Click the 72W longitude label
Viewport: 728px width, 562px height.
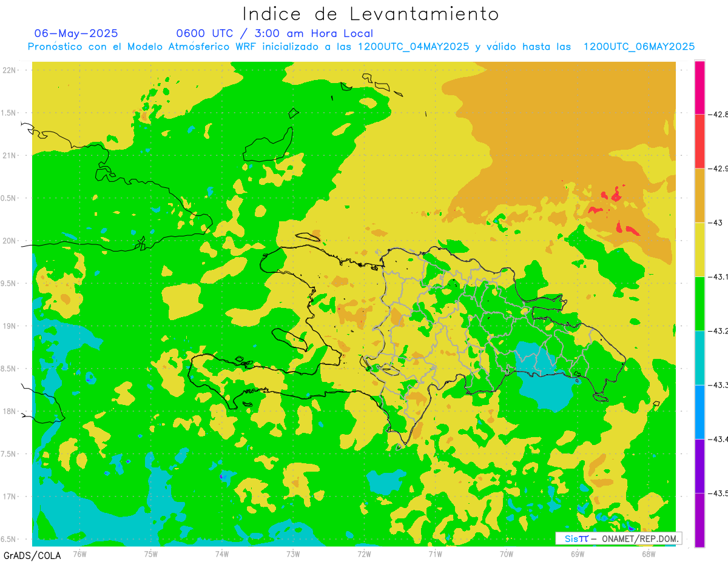coord(364,554)
